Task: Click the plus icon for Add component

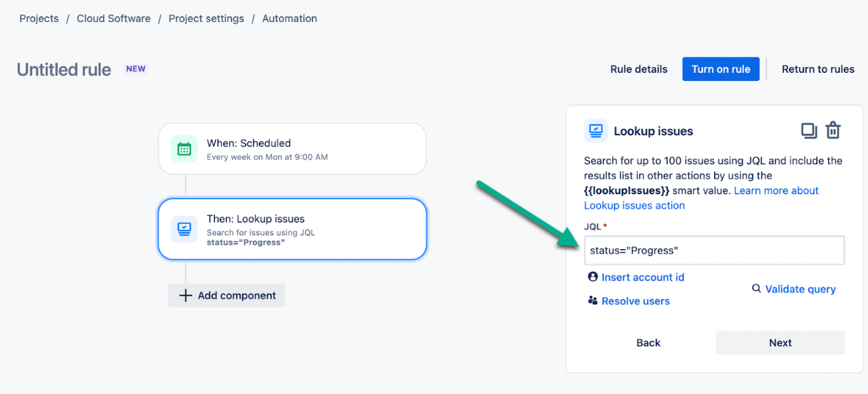Action: coord(185,296)
